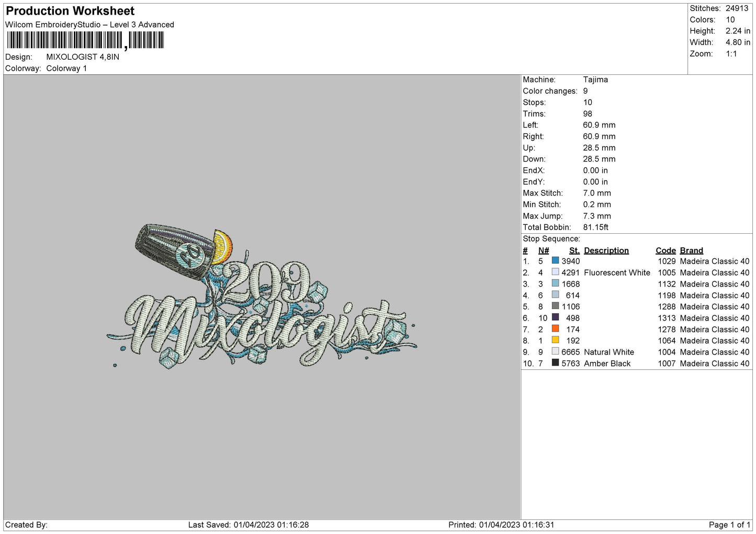
Task: Select the Printed timestamp
Action: click(x=501, y=525)
